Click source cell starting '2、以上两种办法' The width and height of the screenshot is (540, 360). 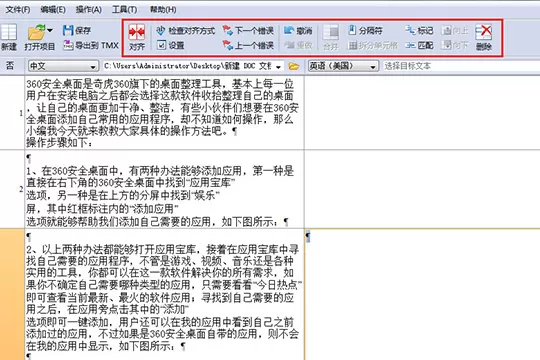click(164, 295)
